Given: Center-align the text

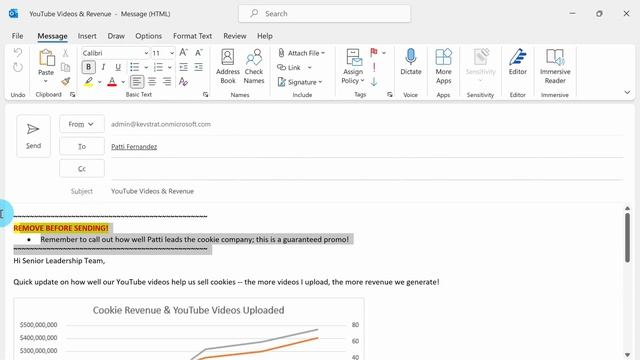Looking at the screenshot, I should 152,82.
